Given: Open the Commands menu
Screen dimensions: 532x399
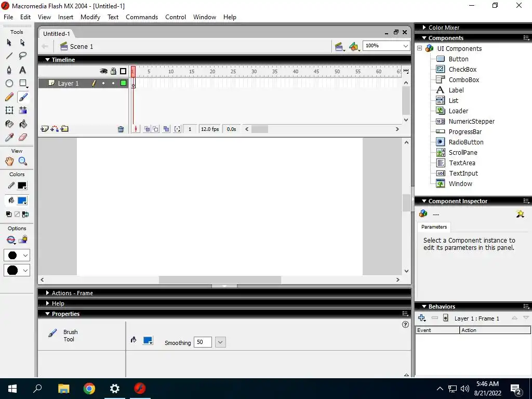Looking at the screenshot, I should click(x=142, y=17).
